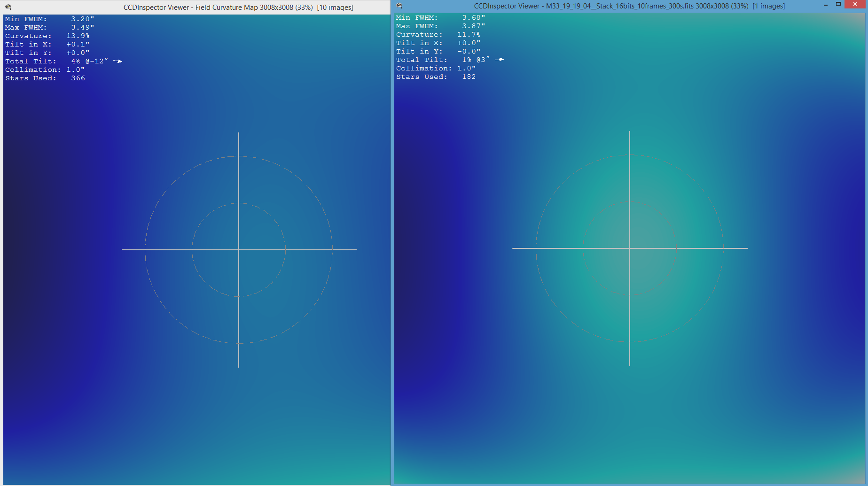Viewport: 868px width, 486px height.
Task: Click Total Tilt value 1% @3° in the M33 window
Action: pyautogui.click(x=476, y=60)
